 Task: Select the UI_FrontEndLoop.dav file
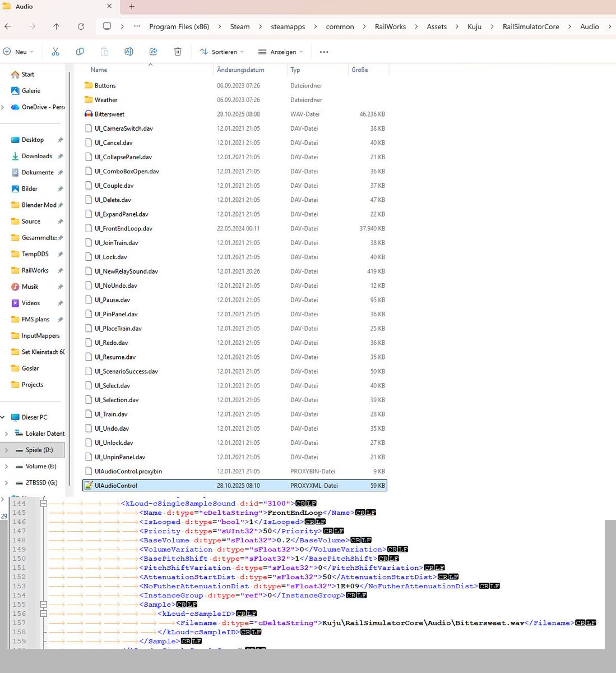[x=123, y=228]
